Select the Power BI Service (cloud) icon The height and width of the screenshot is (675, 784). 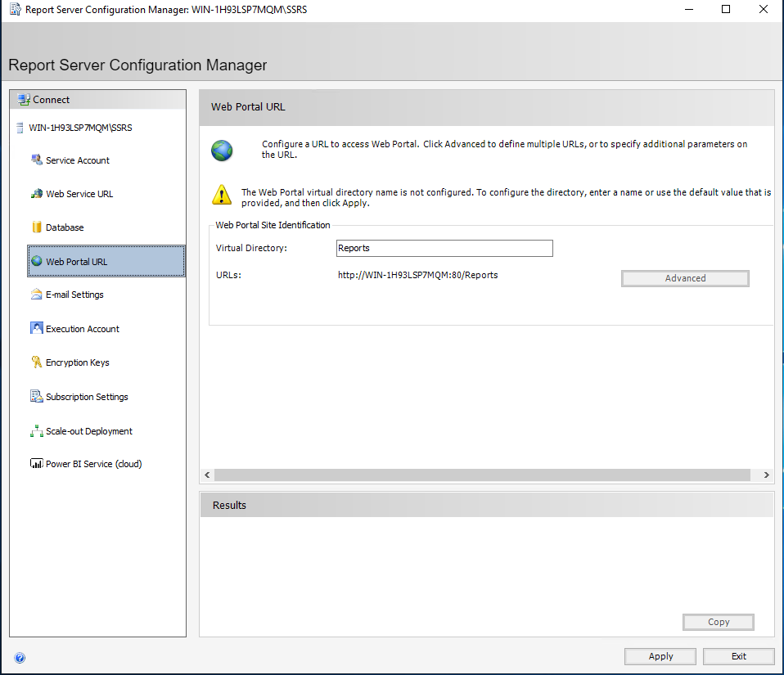(36, 463)
